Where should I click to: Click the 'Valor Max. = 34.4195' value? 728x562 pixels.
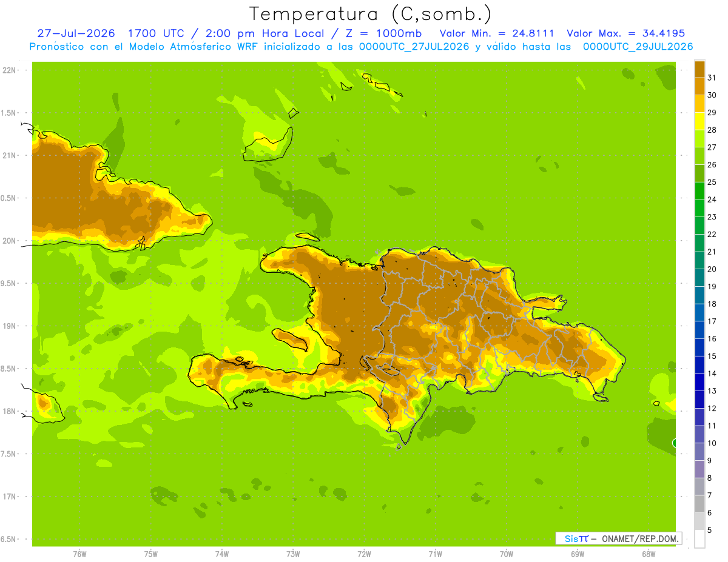point(625,33)
